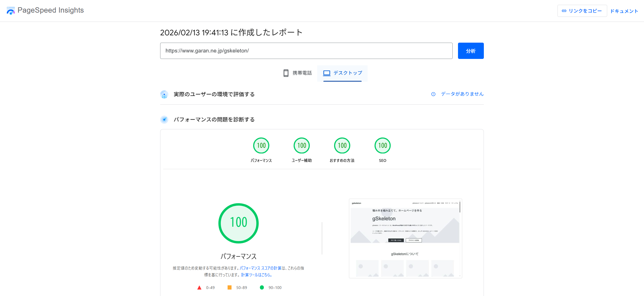The height and width of the screenshot is (296, 644).
Task: Open the 計算ツールはこちら link
Action: click(x=256, y=275)
